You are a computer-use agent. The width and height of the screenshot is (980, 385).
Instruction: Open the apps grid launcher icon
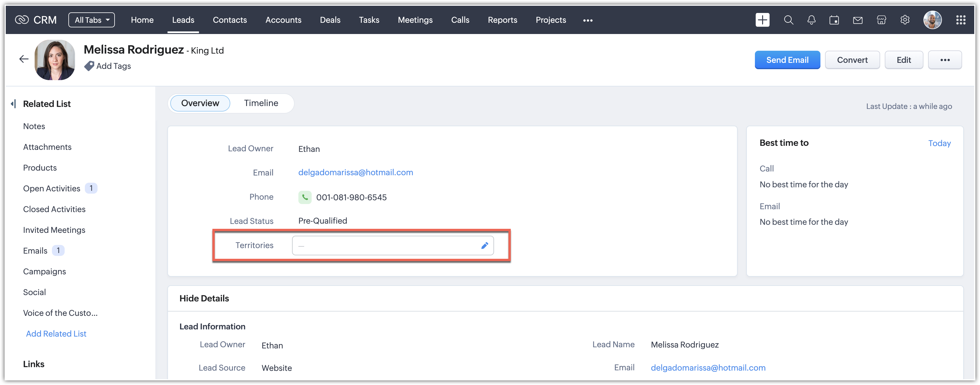point(961,20)
